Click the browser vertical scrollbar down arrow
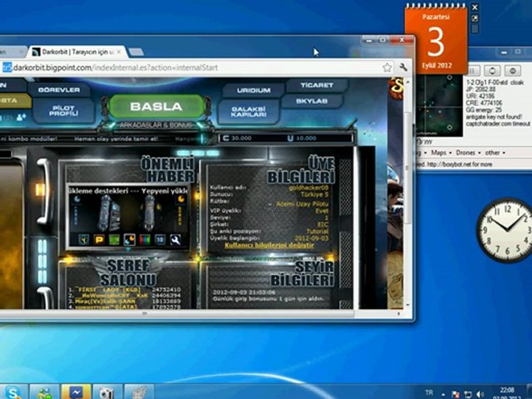 408,305
